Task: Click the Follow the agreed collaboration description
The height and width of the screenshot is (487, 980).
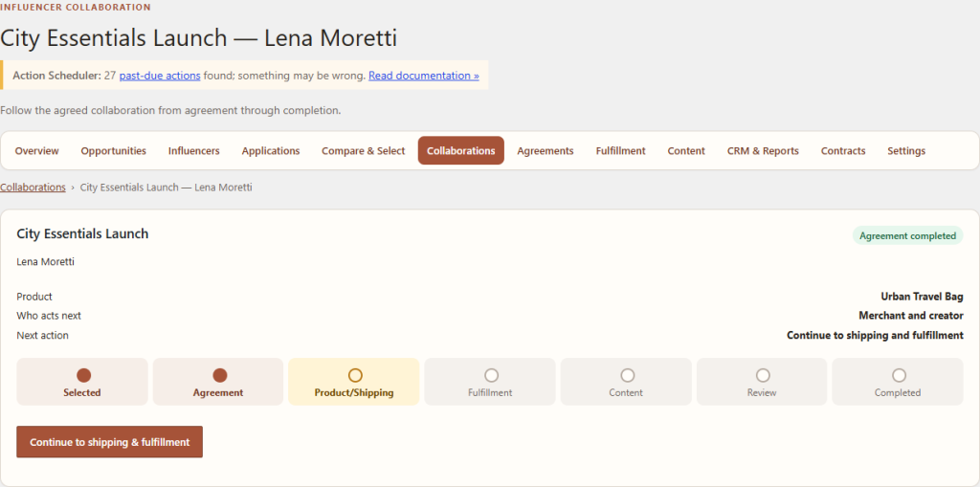Action: pyautogui.click(x=170, y=111)
